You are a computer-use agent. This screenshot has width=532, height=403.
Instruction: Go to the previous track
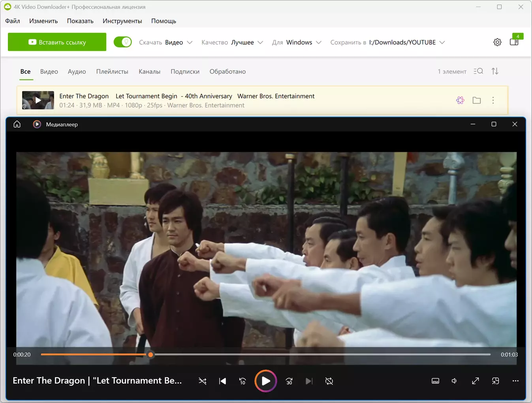(223, 381)
